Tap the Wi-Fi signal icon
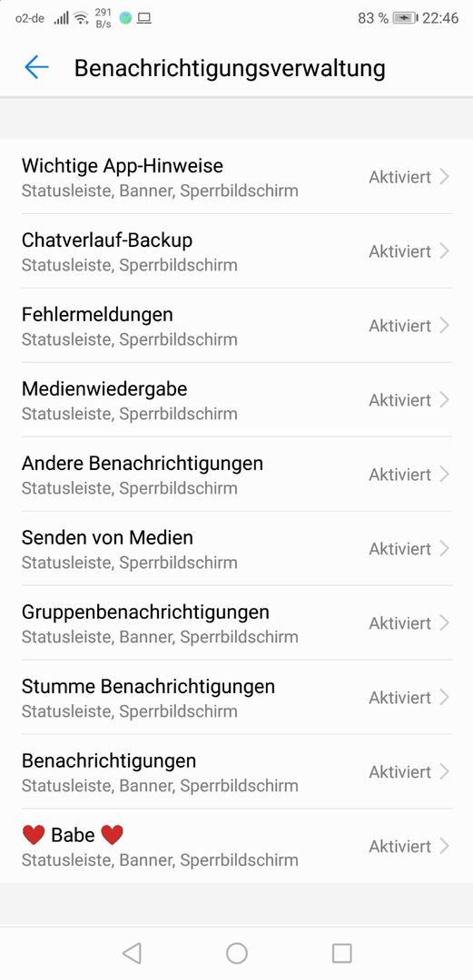This screenshot has width=473, height=980. click(82, 18)
